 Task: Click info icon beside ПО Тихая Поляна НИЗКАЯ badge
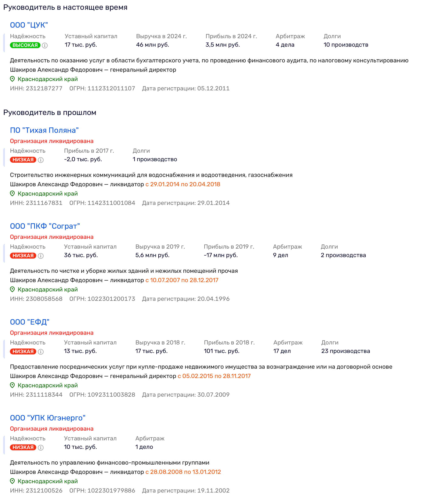(x=41, y=160)
